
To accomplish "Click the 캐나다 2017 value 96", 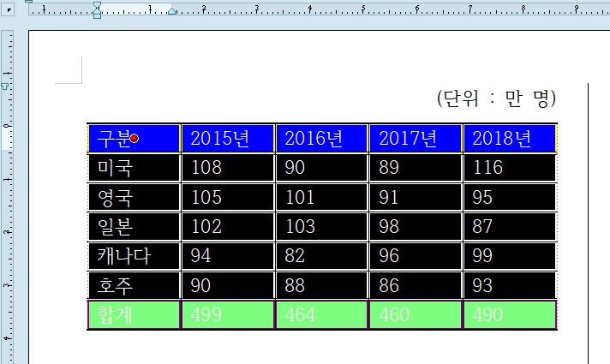I will [389, 256].
